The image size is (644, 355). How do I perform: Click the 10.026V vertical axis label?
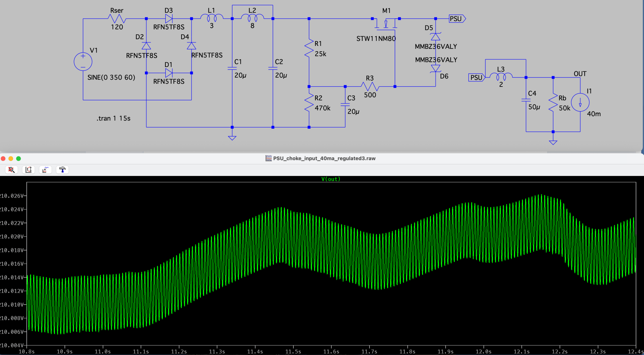(11, 196)
